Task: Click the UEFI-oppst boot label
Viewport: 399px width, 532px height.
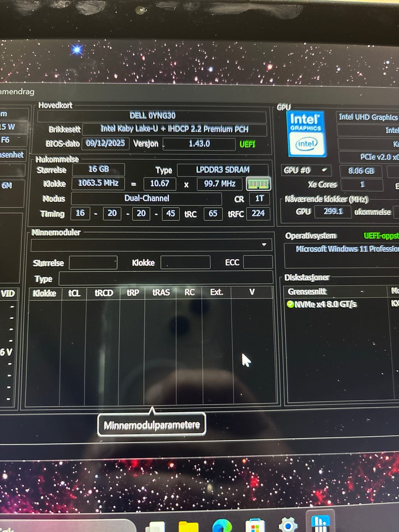Action: click(381, 236)
